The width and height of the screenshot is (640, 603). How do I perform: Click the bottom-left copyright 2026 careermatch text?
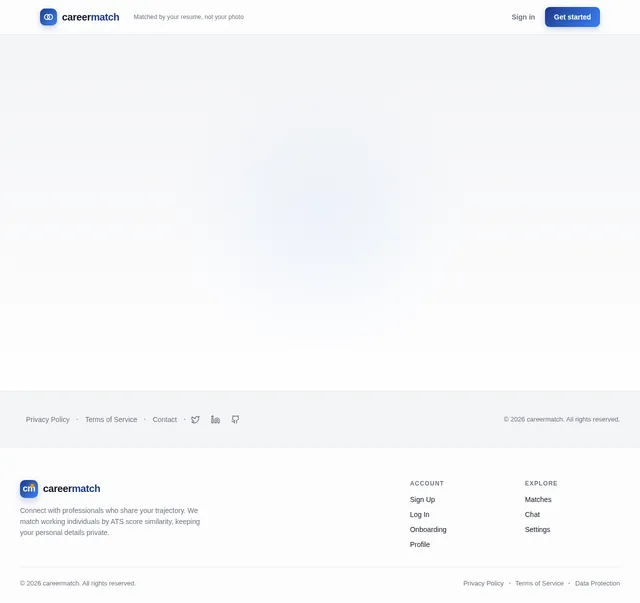(78, 583)
